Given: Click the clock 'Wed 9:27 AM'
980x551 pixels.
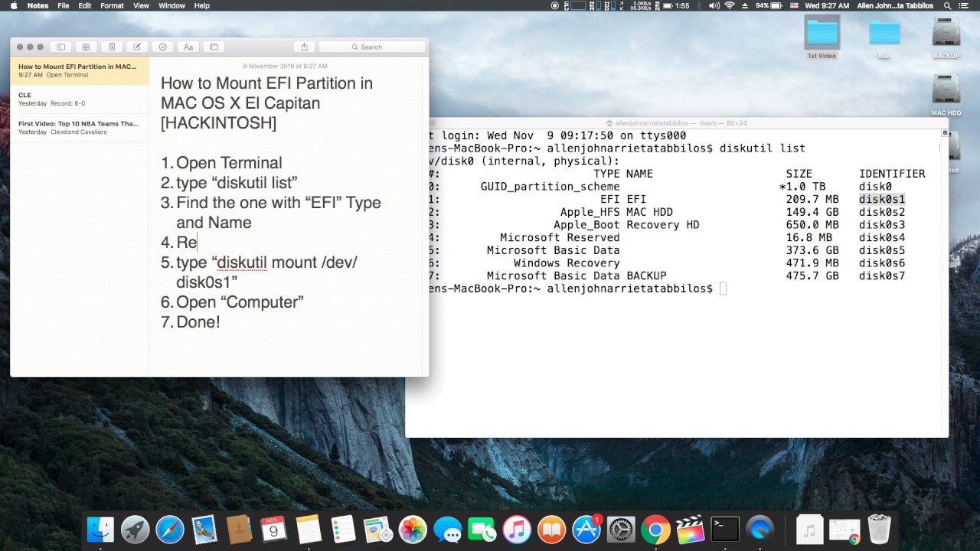Looking at the screenshot, I should click(x=827, y=5).
